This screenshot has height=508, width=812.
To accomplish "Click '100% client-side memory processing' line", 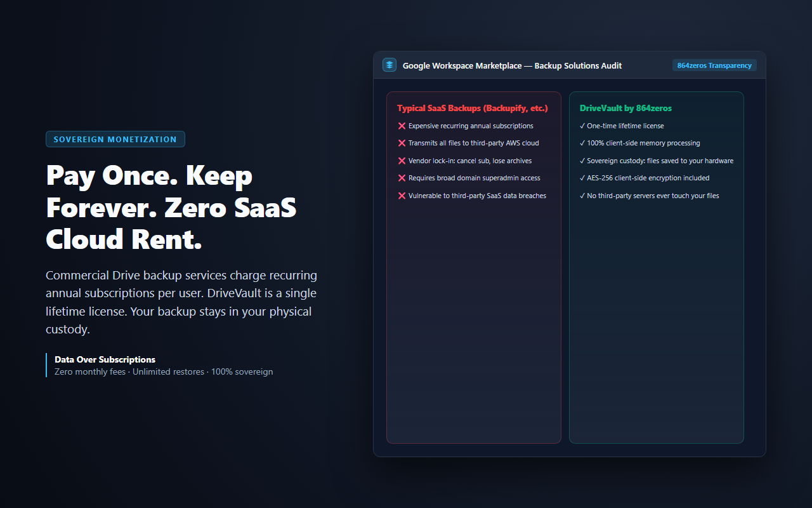I will (x=640, y=144).
